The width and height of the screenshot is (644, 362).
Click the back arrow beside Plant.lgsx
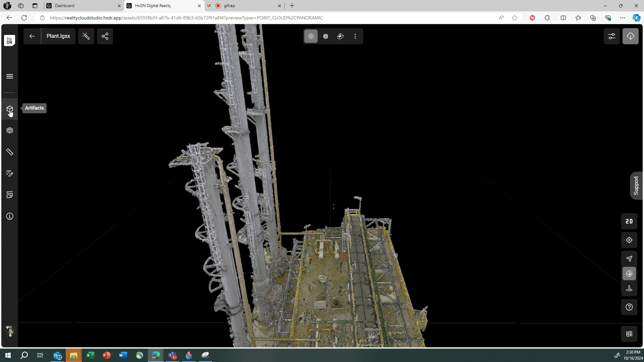pyautogui.click(x=32, y=36)
